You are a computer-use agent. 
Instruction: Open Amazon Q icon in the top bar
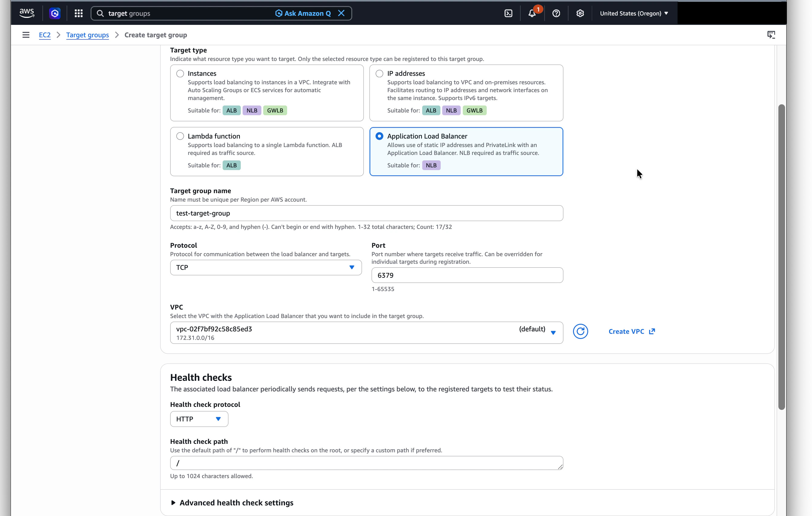tap(55, 13)
